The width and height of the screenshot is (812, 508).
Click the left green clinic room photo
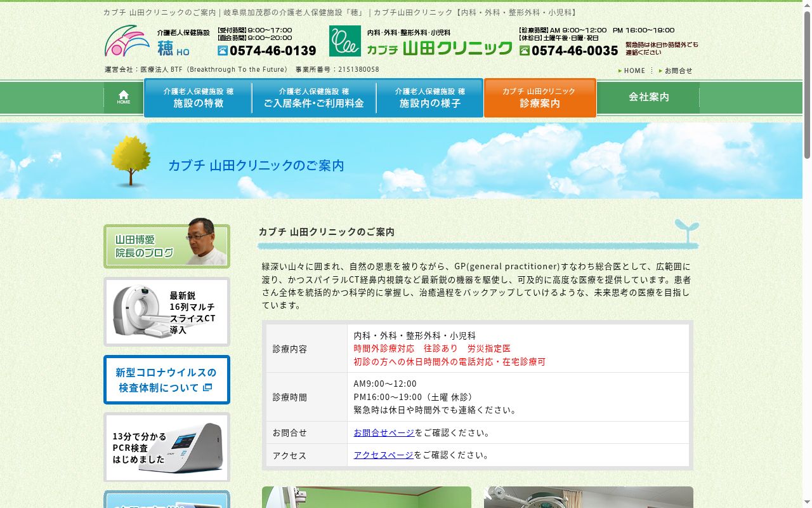[367, 497]
